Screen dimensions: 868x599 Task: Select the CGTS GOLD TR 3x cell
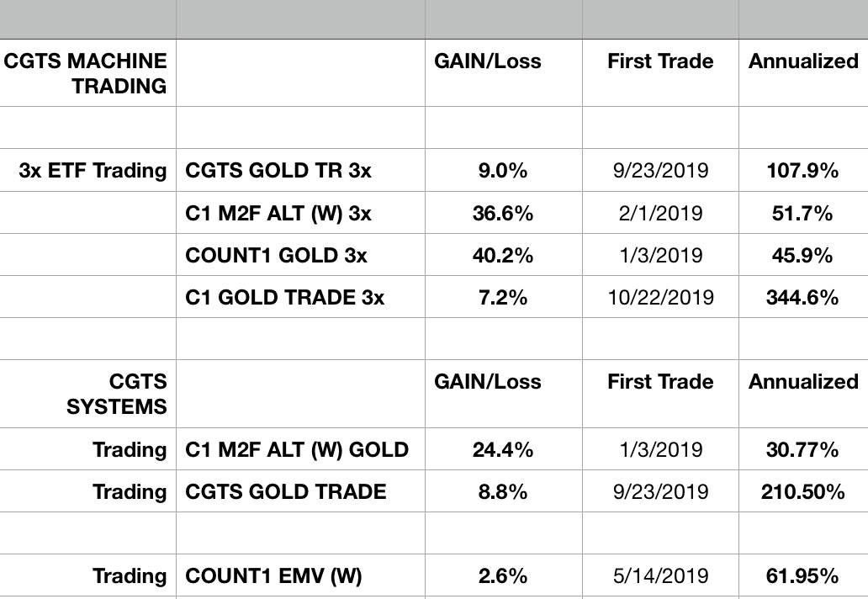[278, 171]
